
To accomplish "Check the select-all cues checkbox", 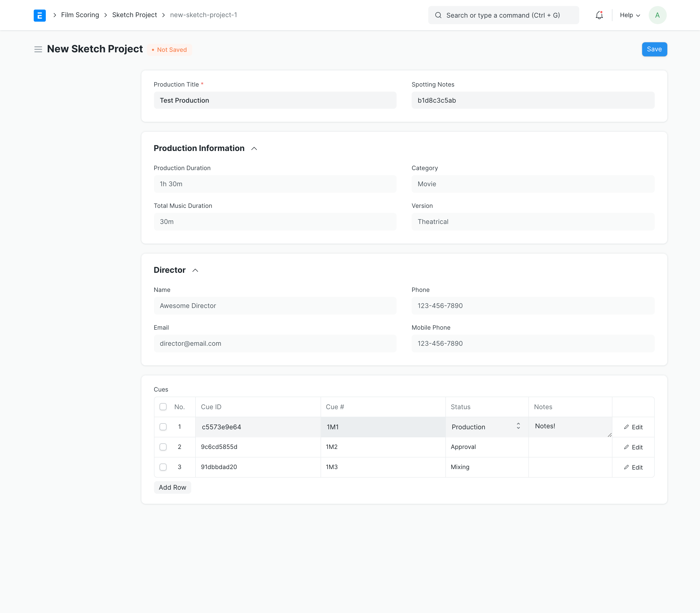I will (163, 407).
